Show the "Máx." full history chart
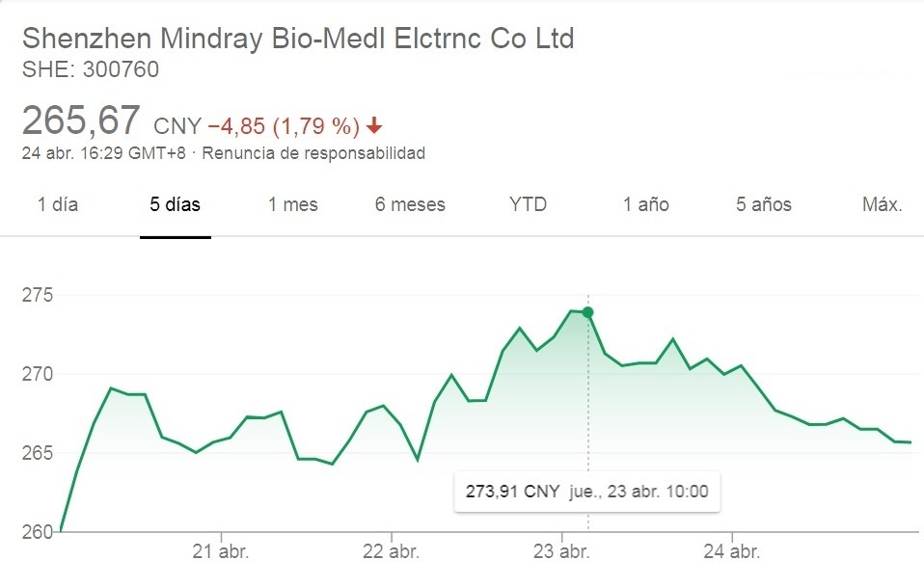Viewport: 924px width, 587px height. (x=882, y=204)
